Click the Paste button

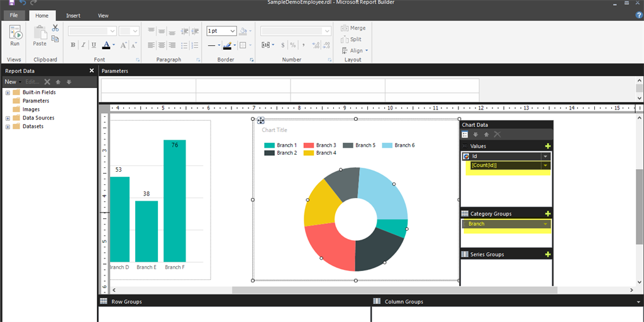pyautogui.click(x=40, y=36)
